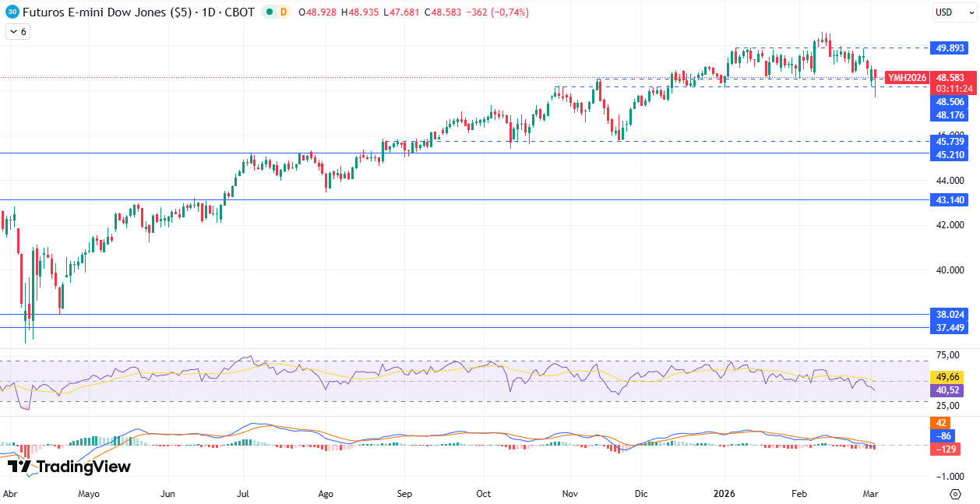
Task: Click the 2026 label on time axis
Action: 724,494
